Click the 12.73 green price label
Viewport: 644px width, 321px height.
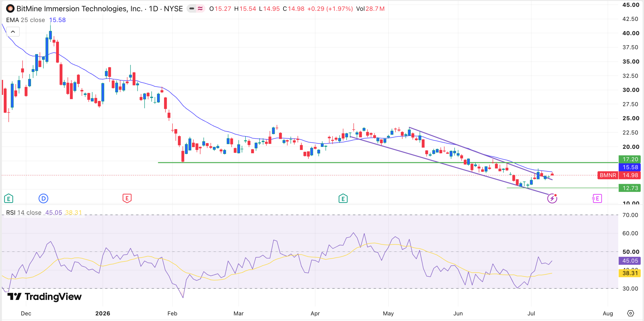630,188
